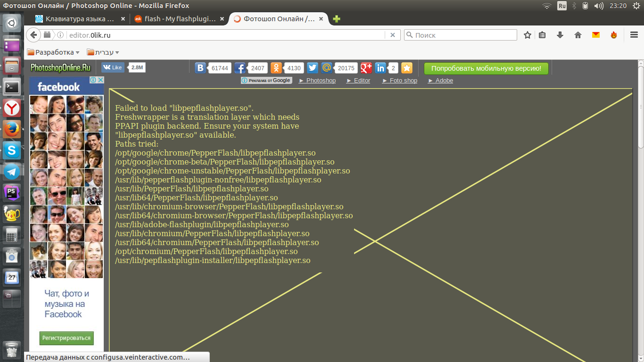Open Ubuntu Dash from launcher
This screenshot has width=644, height=362.
click(12, 22)
